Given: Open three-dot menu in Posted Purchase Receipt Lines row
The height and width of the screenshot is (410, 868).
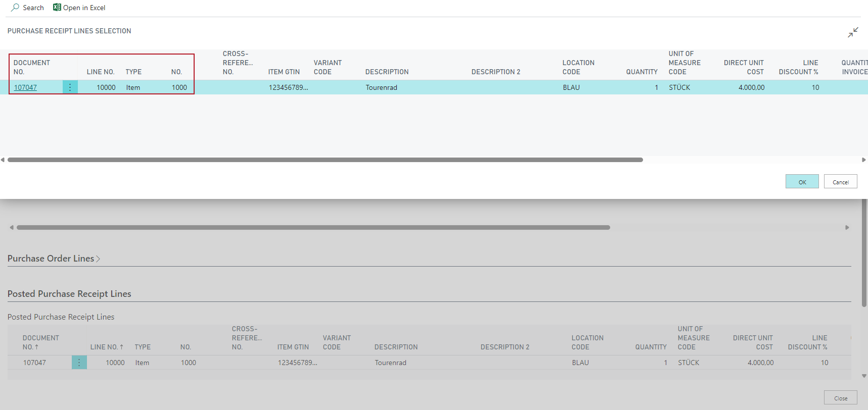Looking at the screenshot, I should [79, 363].
